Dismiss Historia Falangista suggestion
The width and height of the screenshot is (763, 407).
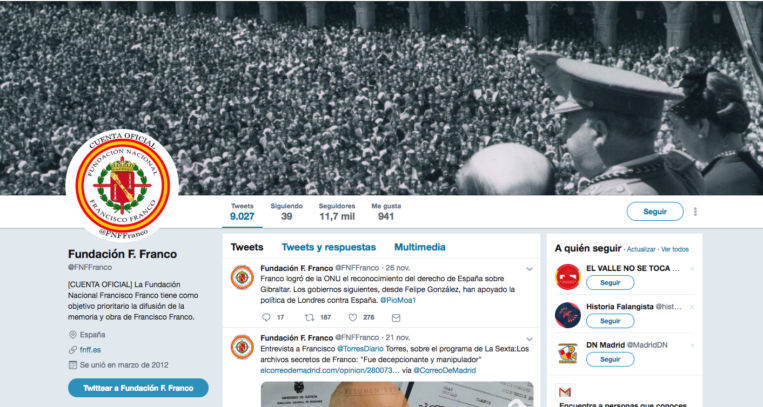click(x=692, y=307)
